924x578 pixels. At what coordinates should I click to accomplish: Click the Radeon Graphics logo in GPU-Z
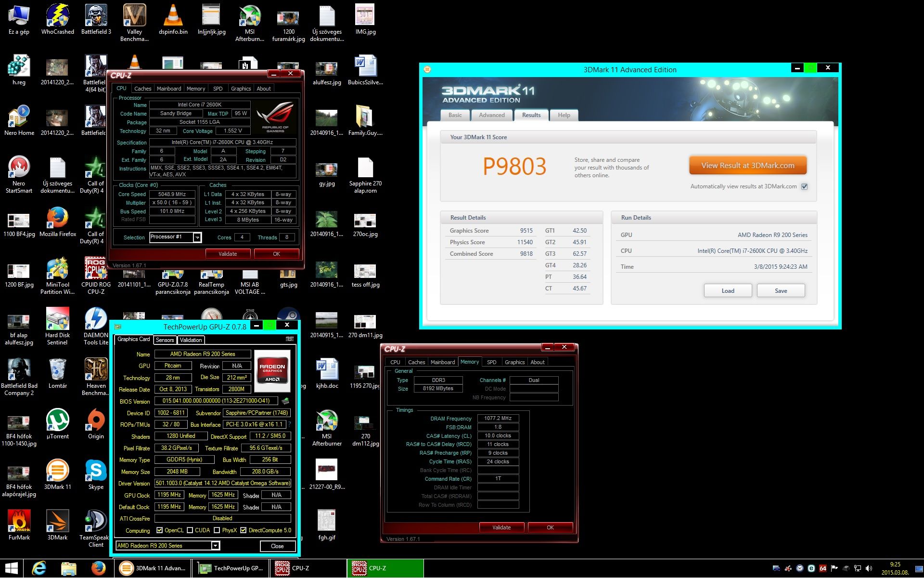[272, 371]
